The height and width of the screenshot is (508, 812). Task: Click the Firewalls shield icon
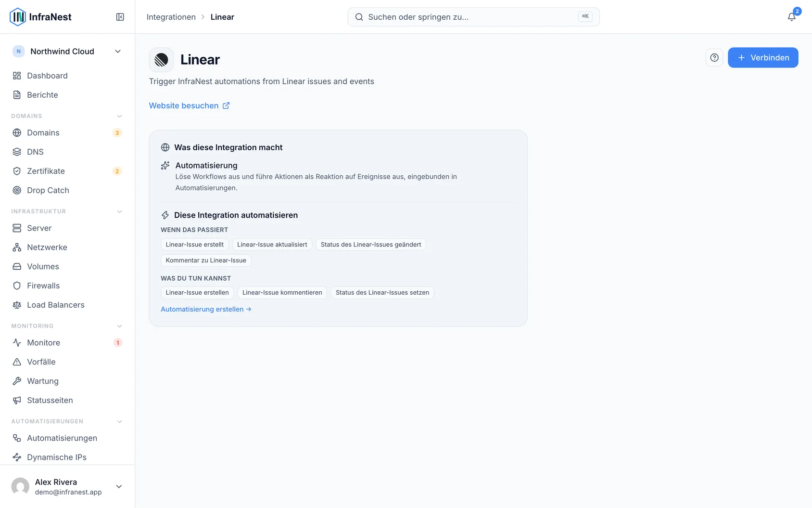coord(17,286)
